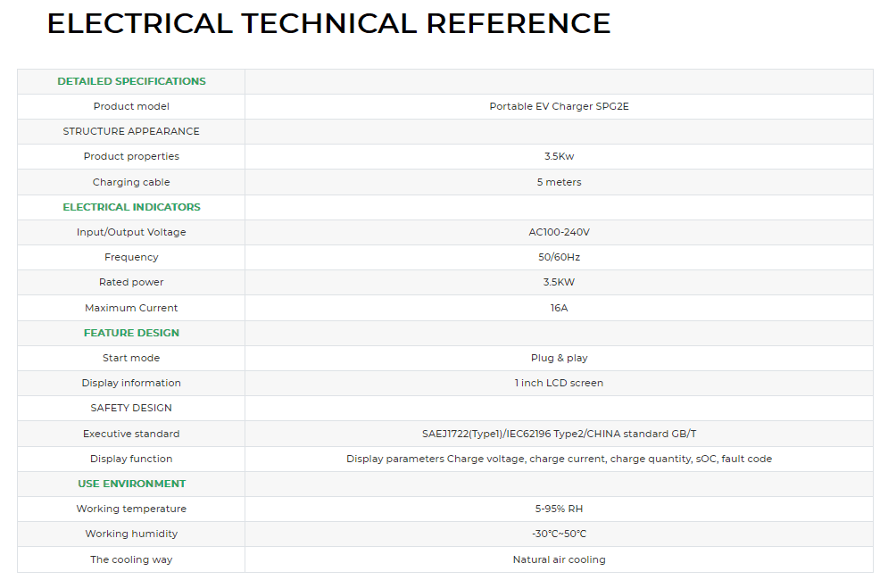
Task: Select the ELECTRICAL INDICATORS section header
Action: [131, 207]
